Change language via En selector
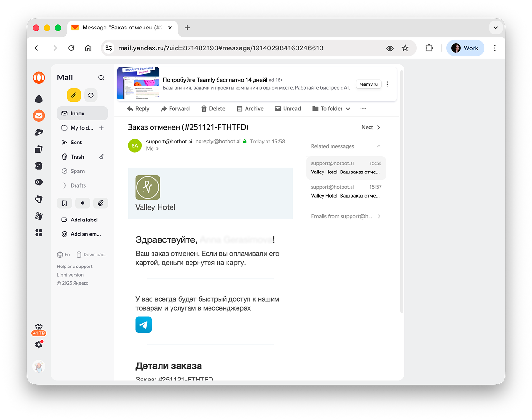This screenshot has width=532, height=420. click(x=64, y=255)
